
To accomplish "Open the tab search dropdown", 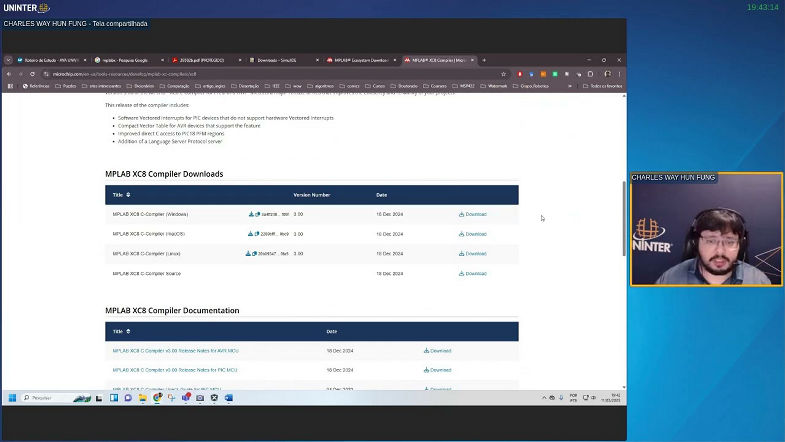I will pos(9,60).
